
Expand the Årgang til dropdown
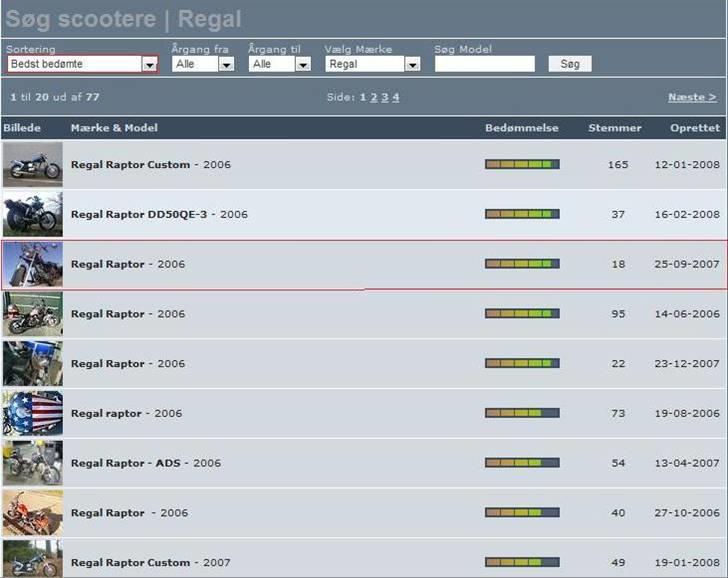(x=280, y=64)
